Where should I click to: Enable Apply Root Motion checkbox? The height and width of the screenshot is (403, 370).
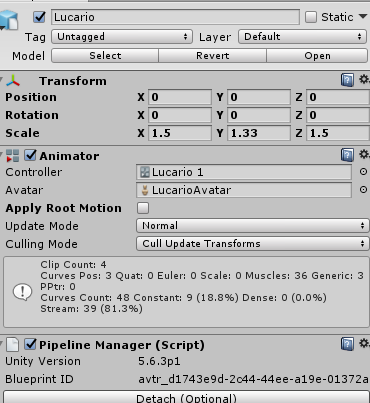tap(143, 208)
